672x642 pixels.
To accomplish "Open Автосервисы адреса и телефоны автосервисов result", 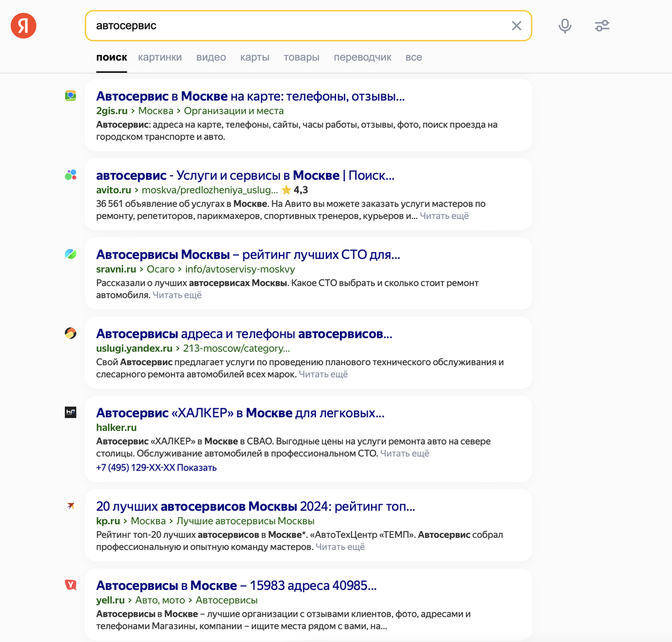I will 244,334.
